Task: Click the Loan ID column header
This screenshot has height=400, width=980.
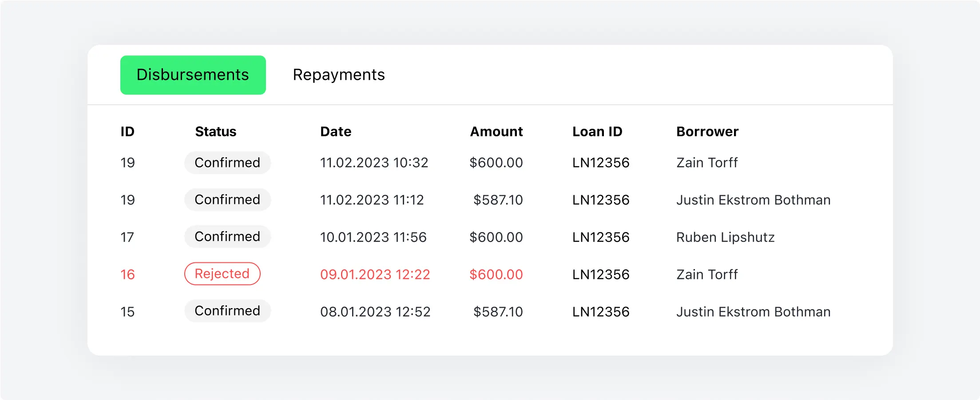Action: tap(597, 132)
